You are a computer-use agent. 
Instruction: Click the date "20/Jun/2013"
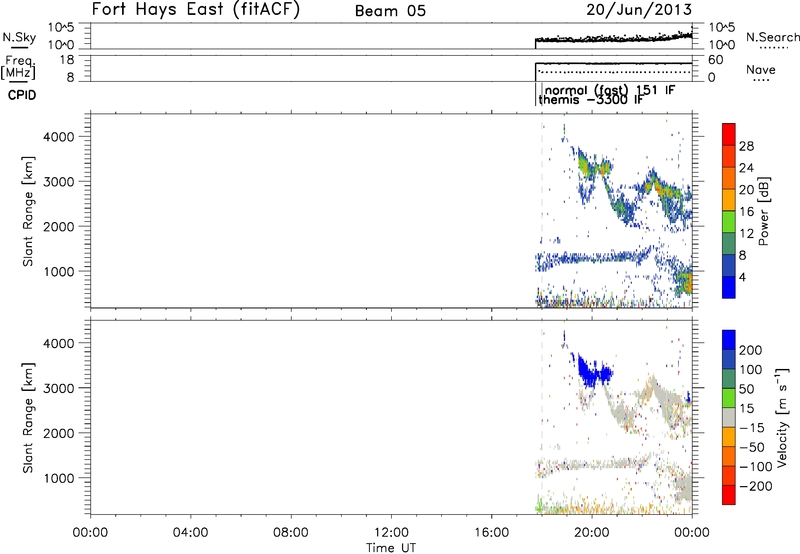click(x=639, y=10)
